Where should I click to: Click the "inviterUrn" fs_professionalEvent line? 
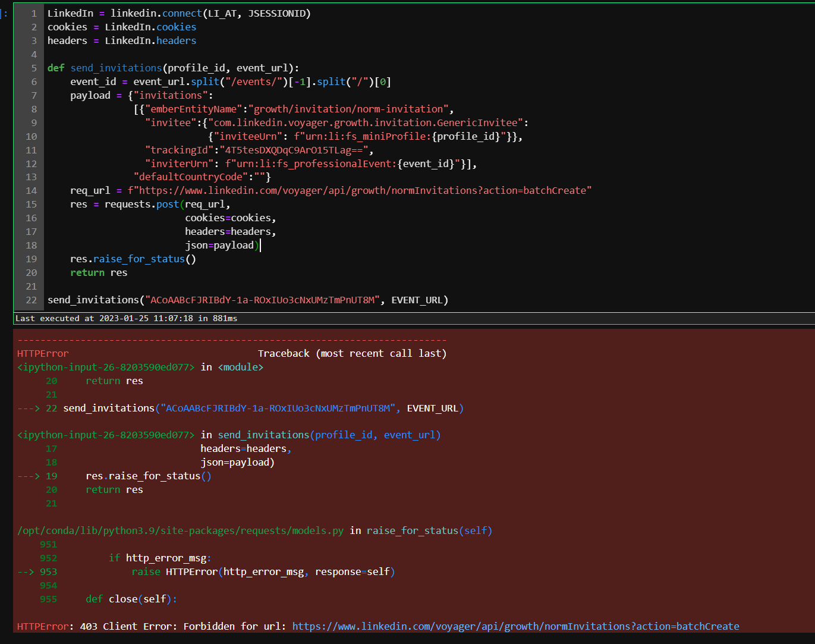[311, 164]
